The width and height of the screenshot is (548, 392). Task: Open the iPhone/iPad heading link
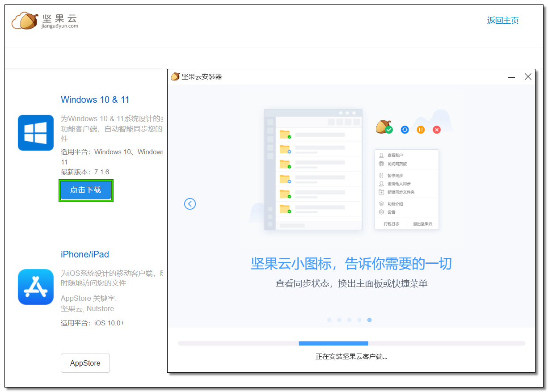85,254
